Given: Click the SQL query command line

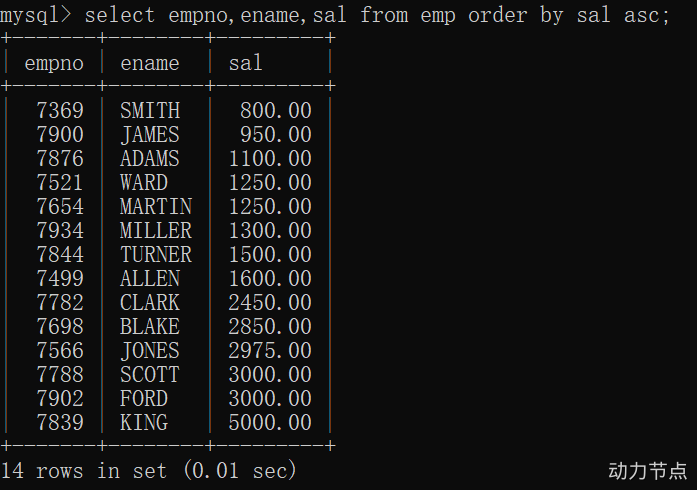Looking at the screenshot, I should [x=335, y=15].
